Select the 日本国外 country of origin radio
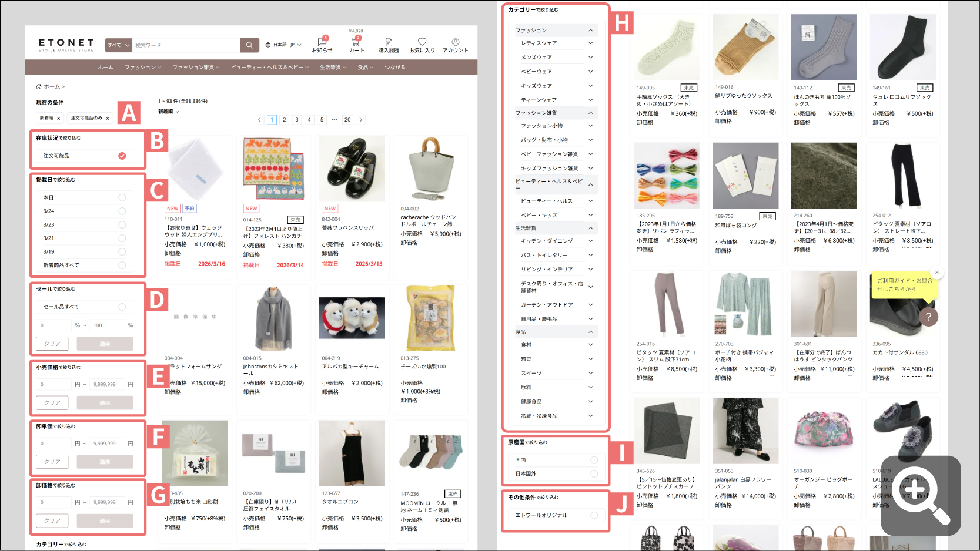 [x=594, y=473]
